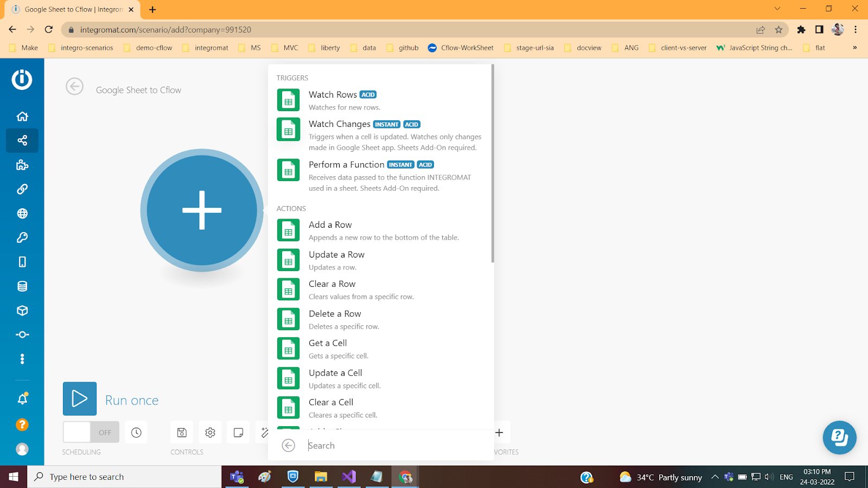The image size is (868, 488).
Task: Open the tab search chevron
Action: coord(777,9)
